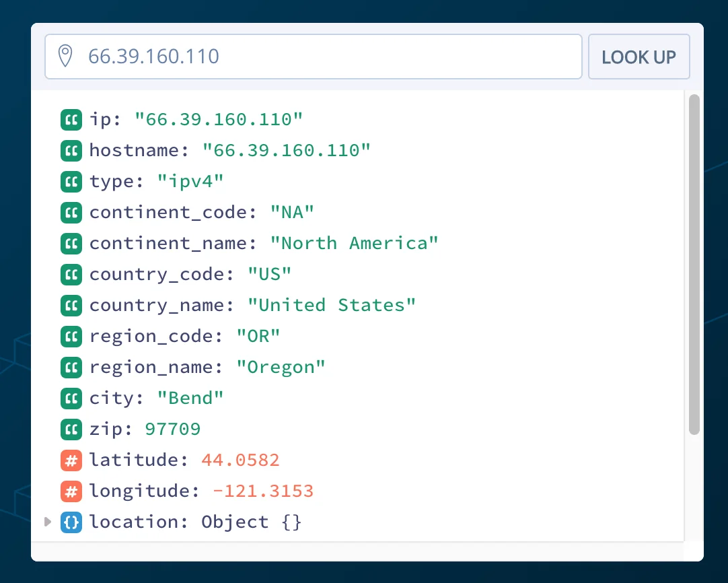Click the longitude key label

144,491
